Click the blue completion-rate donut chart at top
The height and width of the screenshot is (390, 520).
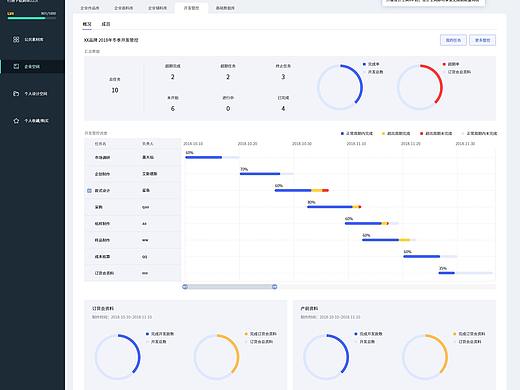coord(340,87)
